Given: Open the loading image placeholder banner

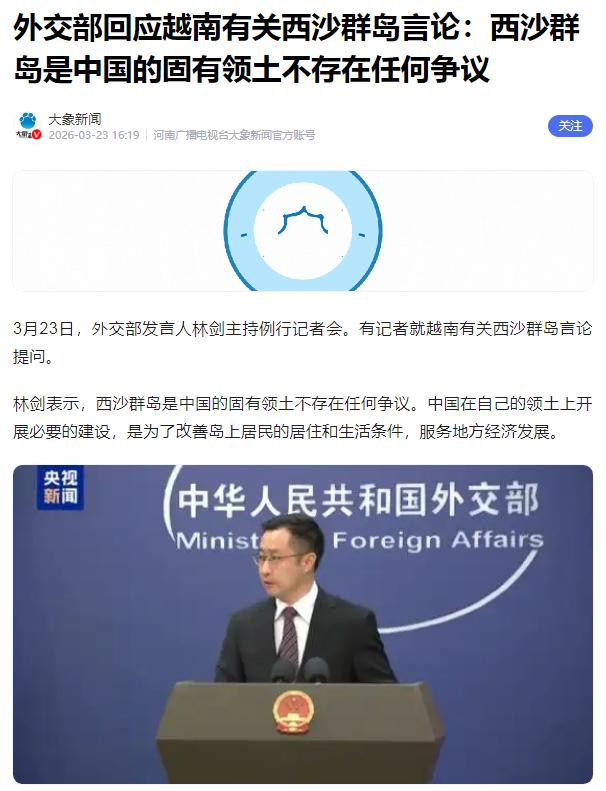Looking at the screenshot, I should pos(303,231).
